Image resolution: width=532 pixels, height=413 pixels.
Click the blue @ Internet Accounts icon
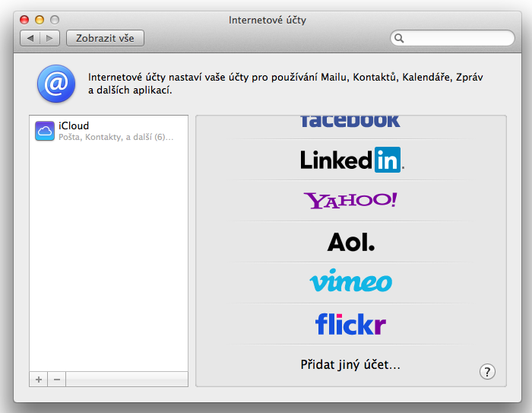(56, 84)
